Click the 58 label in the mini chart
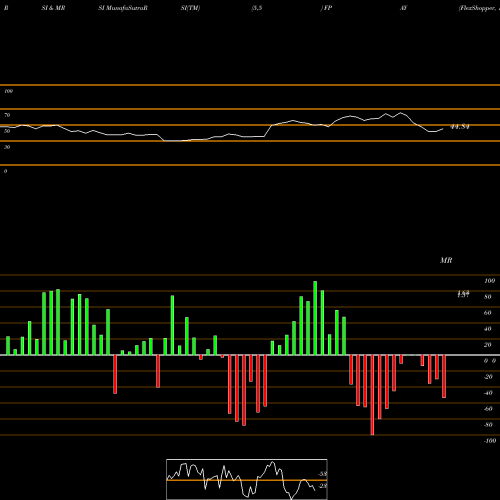 pos(323,474)
